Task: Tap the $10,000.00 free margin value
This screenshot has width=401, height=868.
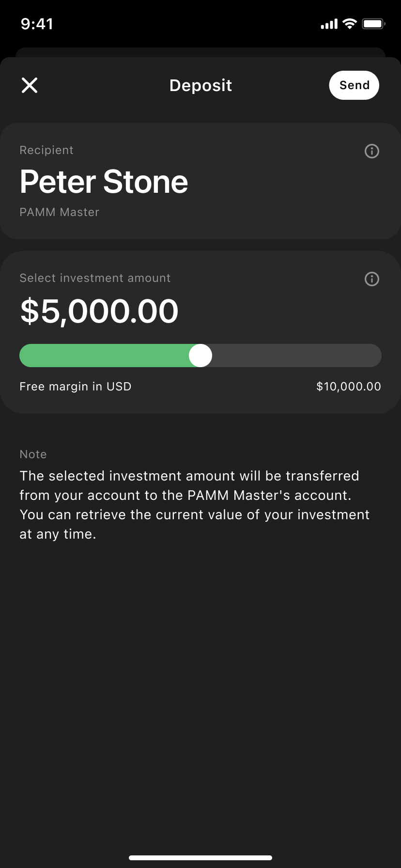Action: [348, 387]
